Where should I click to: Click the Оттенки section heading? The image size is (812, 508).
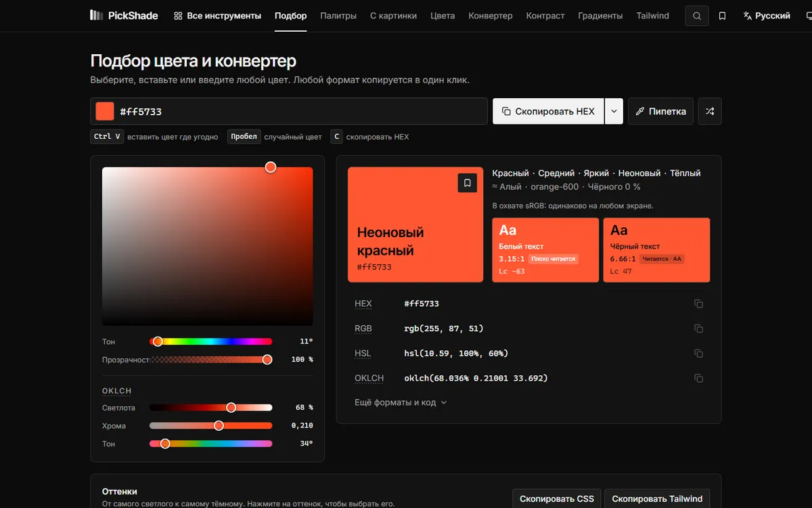tap(120, 492)
